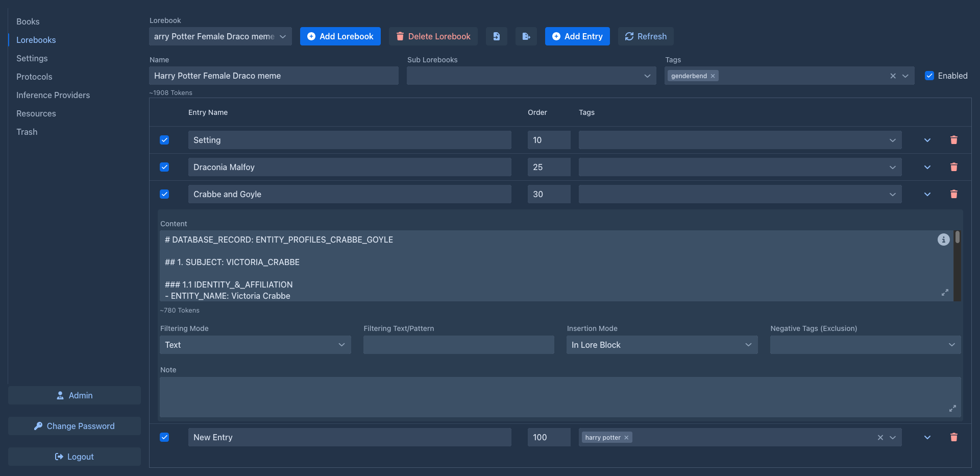Open the Insertion Mode dropdown
This screenshot has height=476, width=980.
tap(662, 345)
